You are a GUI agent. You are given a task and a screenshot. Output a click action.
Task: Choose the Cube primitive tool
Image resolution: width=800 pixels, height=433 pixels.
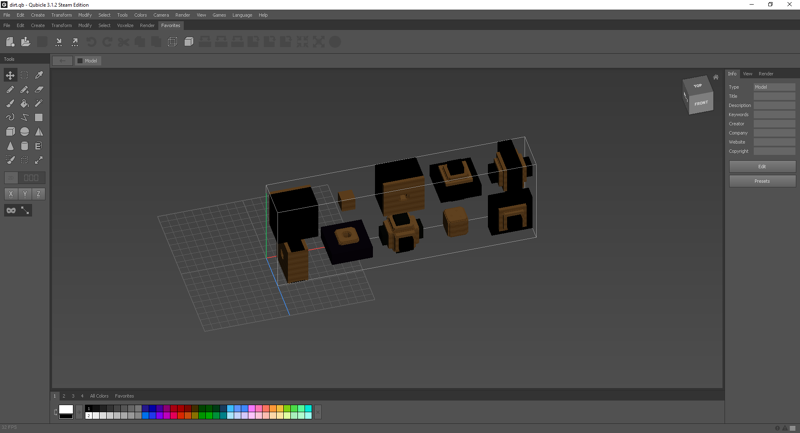pos(10,131)
